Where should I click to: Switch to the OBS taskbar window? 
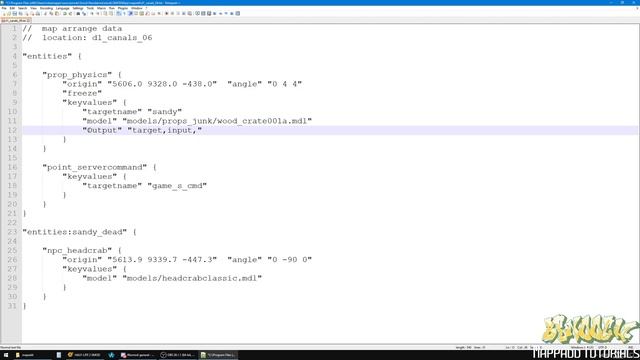[177, 355]
